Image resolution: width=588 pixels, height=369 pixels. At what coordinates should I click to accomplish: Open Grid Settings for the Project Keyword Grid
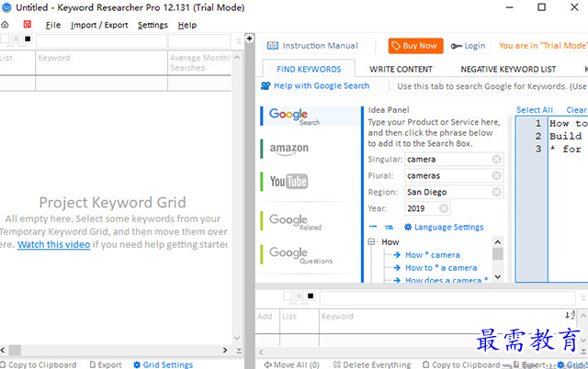coord(164,364)
